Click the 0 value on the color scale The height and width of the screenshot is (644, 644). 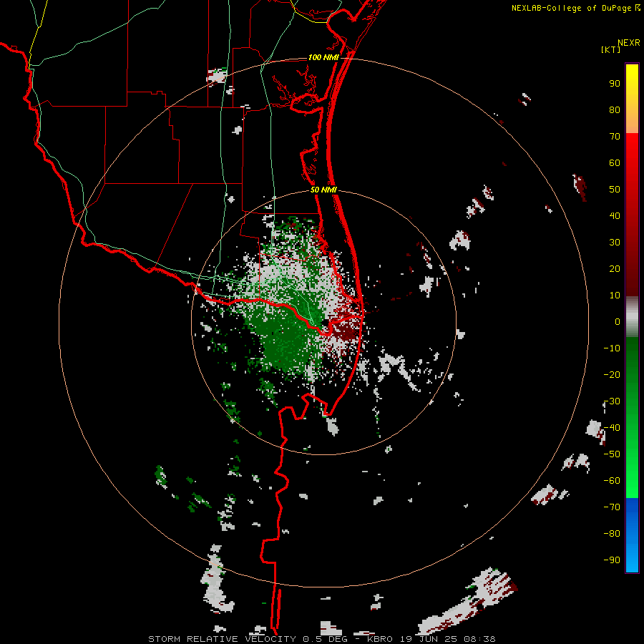point(618,322)
